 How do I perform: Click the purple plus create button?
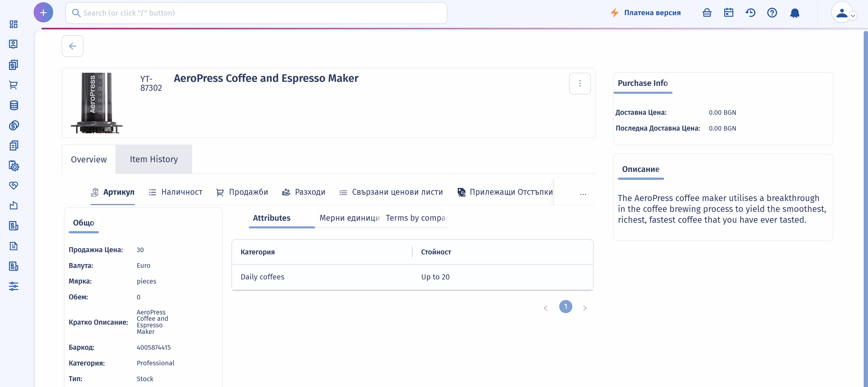(43, 13)
